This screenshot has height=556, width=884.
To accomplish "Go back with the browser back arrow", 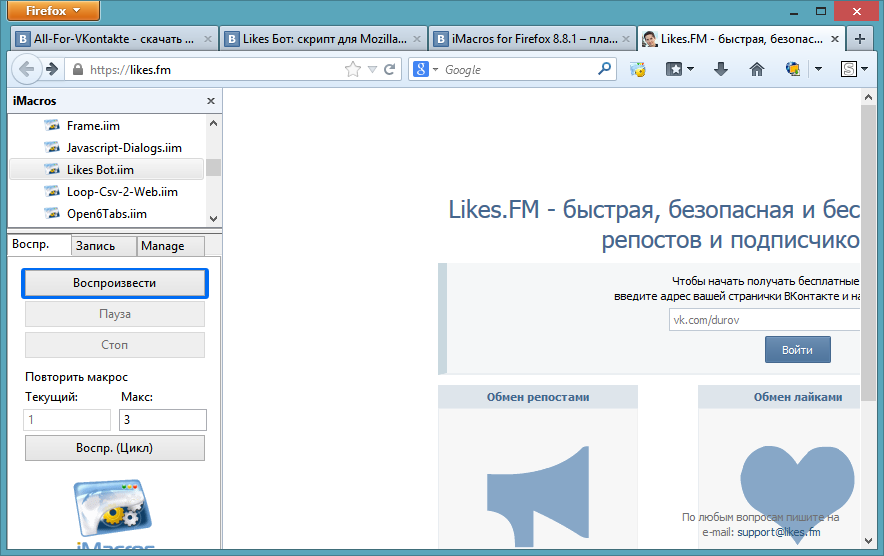I will [26, 69].
